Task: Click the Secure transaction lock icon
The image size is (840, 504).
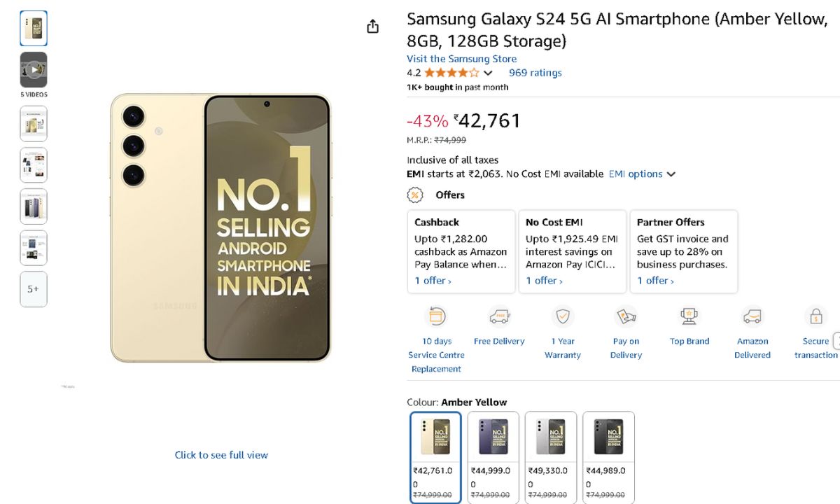Action: pos(815,316)
